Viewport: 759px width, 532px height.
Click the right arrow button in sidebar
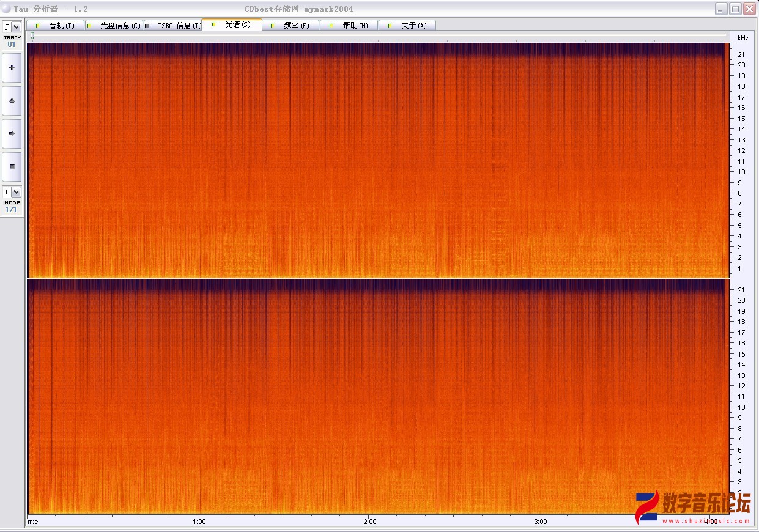point(12,133)
